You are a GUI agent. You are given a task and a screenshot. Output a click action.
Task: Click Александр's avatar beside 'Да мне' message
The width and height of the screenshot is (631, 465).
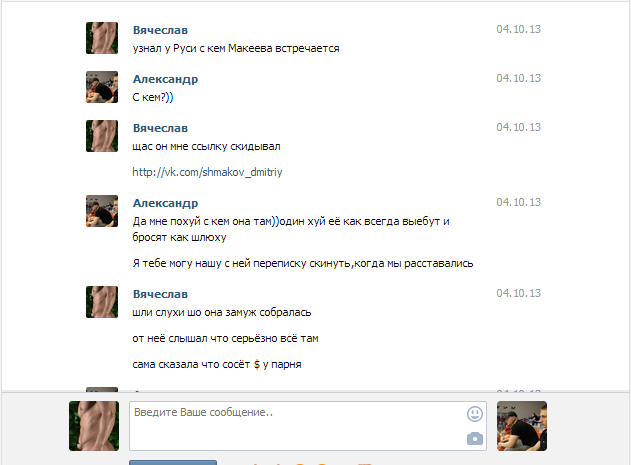tap(102, 211)
